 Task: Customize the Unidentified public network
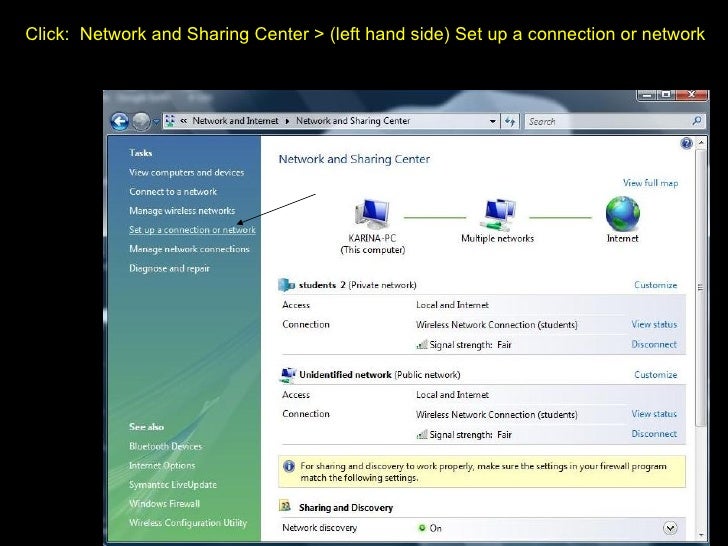tap(656, 375)
